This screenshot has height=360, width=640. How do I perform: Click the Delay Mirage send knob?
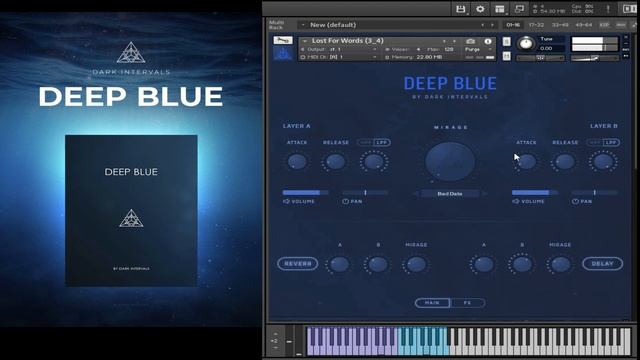coord(560,264)
